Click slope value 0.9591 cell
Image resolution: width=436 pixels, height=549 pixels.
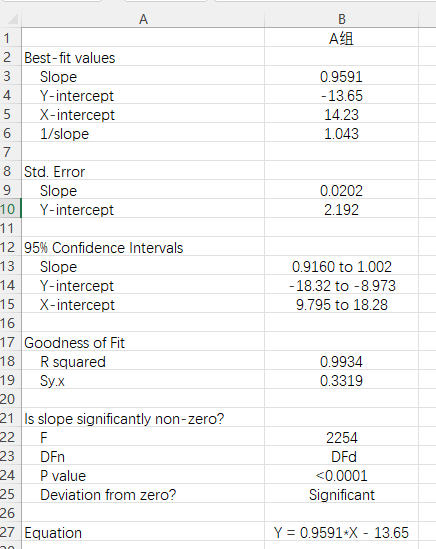[x=341, y=76]
